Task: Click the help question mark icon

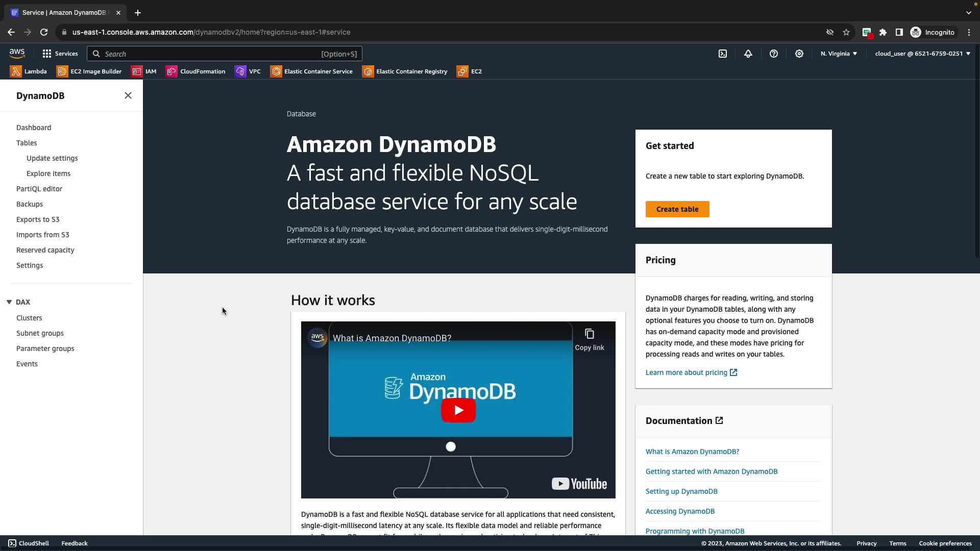Action: click(774, 54)
